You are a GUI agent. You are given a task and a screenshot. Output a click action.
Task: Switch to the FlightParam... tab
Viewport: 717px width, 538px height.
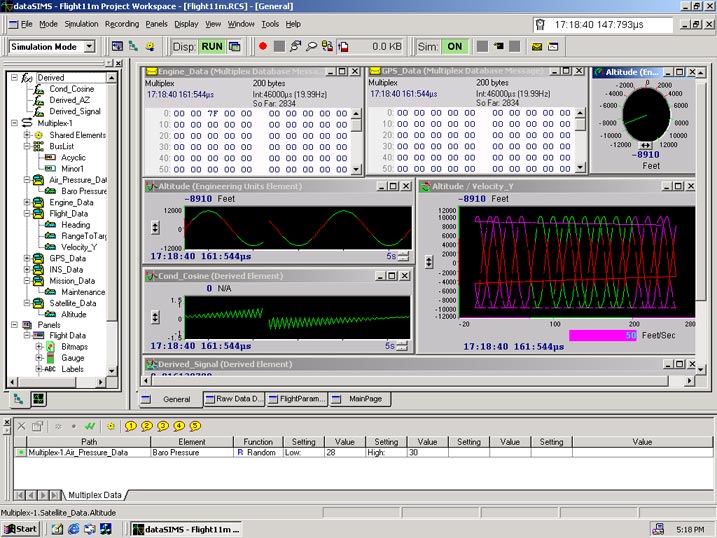(297, 399)
